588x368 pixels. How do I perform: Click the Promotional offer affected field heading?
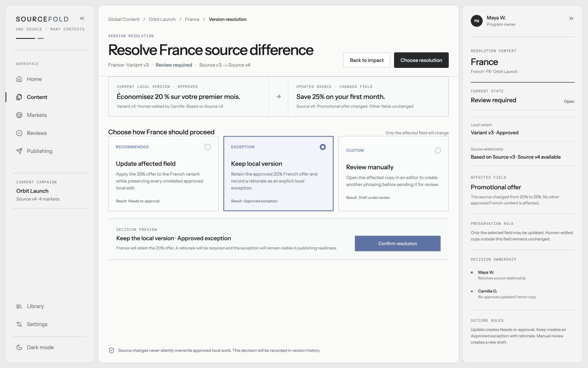(496, 187)
